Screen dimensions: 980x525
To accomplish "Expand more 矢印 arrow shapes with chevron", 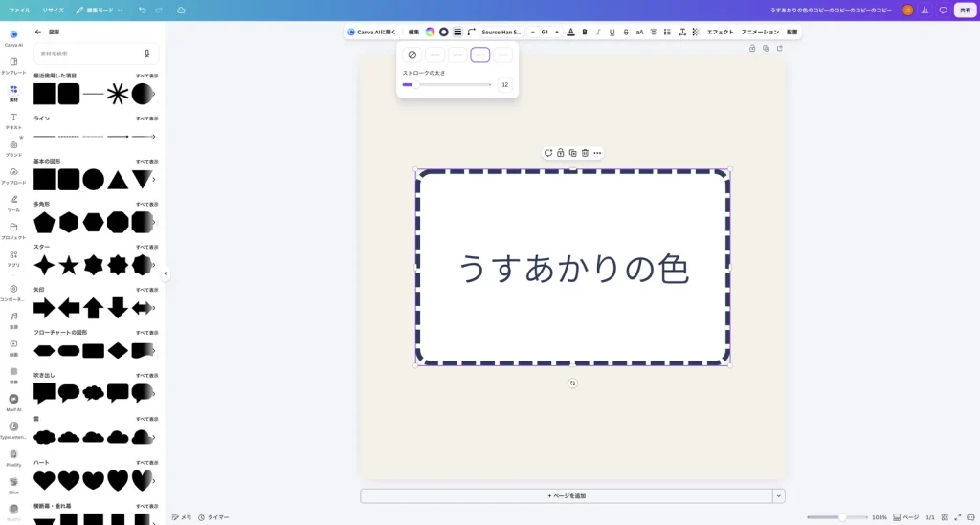I will 154,308.
